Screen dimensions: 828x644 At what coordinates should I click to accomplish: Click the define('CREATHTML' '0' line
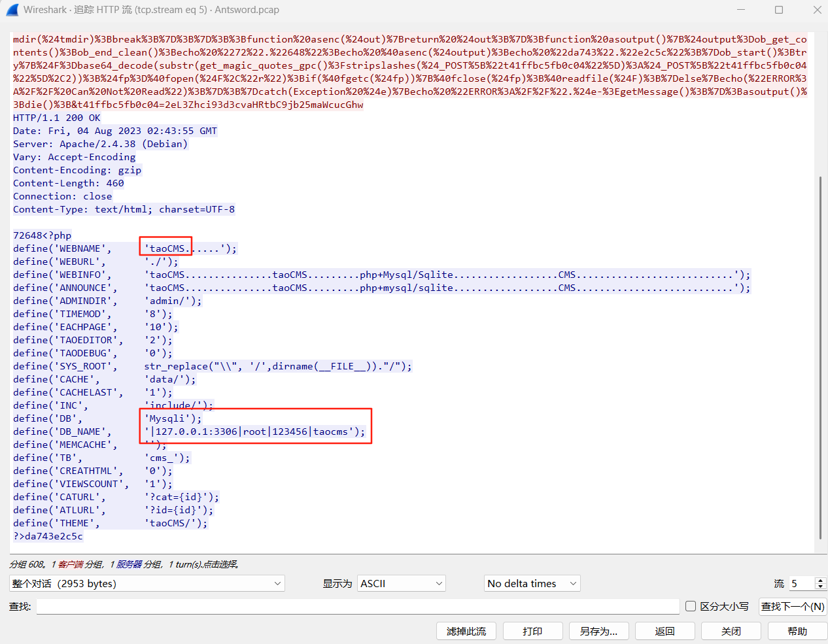93,471
